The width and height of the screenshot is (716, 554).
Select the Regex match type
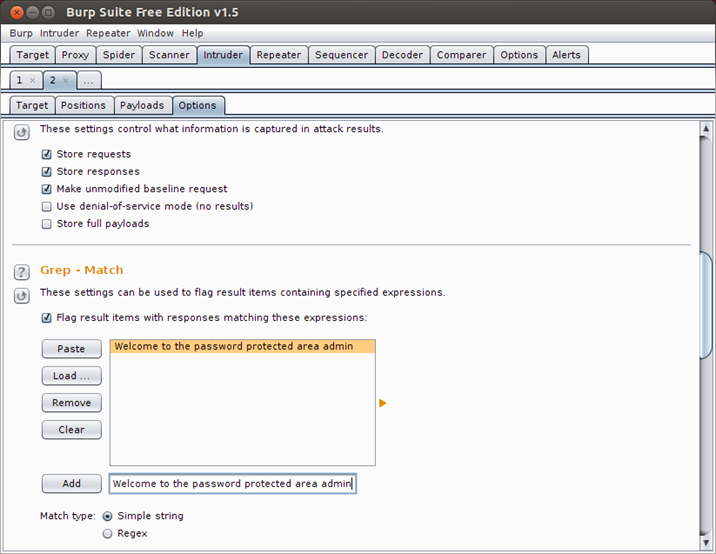click(108, 534)
